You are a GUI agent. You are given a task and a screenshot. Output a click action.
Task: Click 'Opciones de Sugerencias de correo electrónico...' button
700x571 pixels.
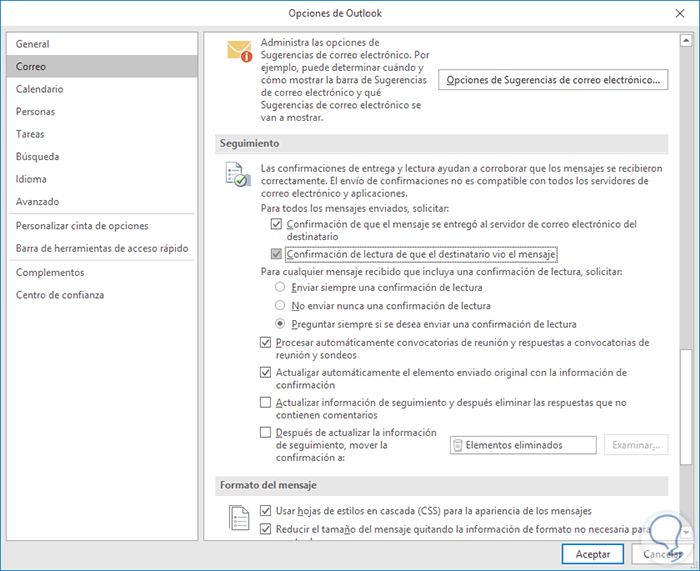553,80
